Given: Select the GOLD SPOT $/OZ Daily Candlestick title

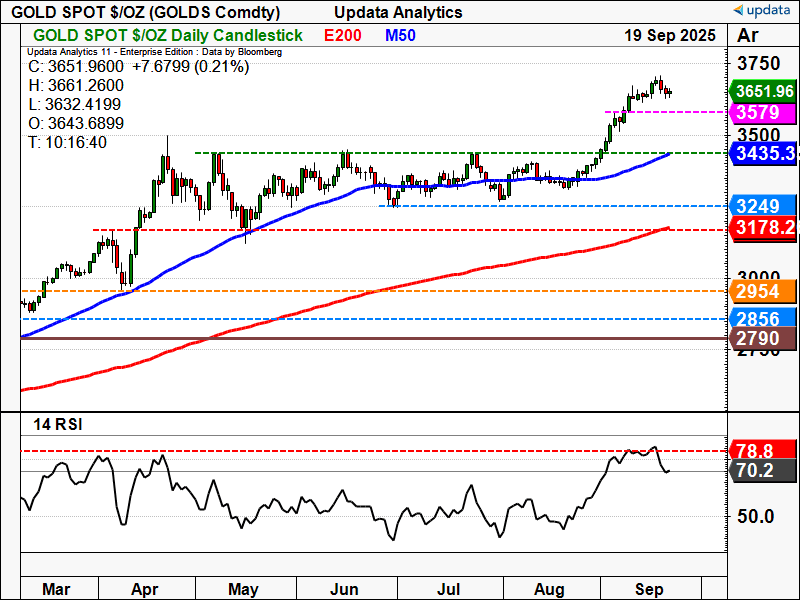Looking at the screenshot, I should (168, 35).
